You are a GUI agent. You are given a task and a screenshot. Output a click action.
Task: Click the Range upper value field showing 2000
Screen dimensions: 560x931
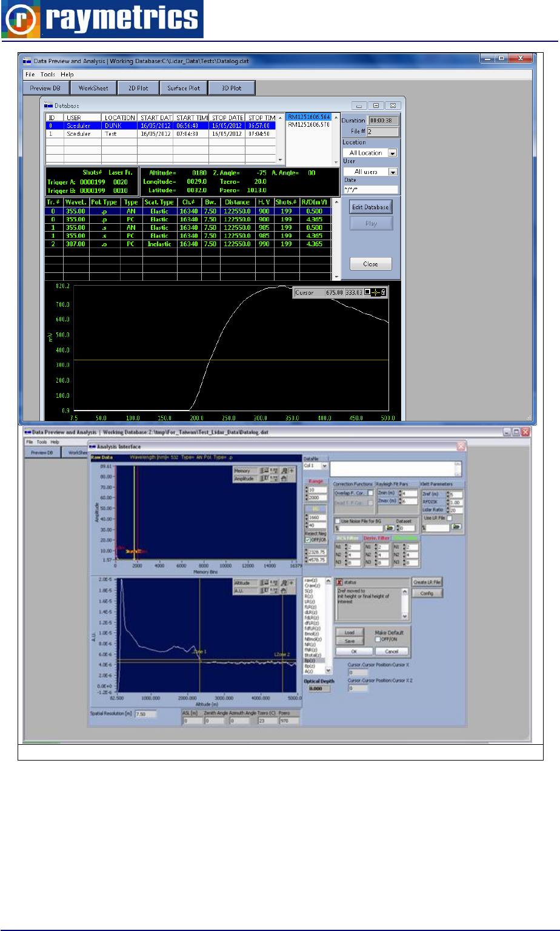317,498
